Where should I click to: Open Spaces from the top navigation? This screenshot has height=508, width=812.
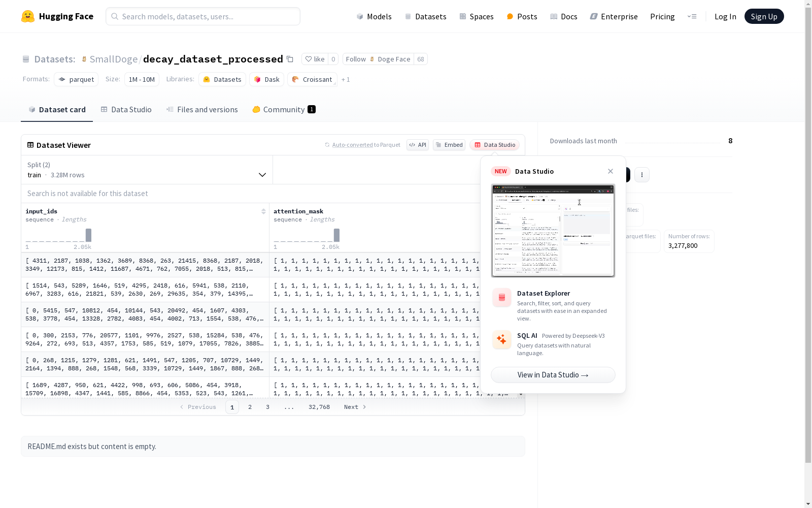tap(477, 16)
